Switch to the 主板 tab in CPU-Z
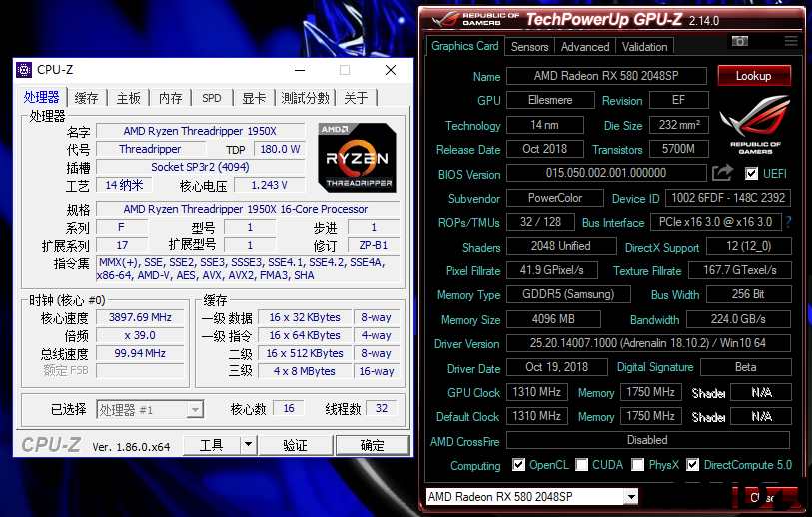 click(128, 98)
